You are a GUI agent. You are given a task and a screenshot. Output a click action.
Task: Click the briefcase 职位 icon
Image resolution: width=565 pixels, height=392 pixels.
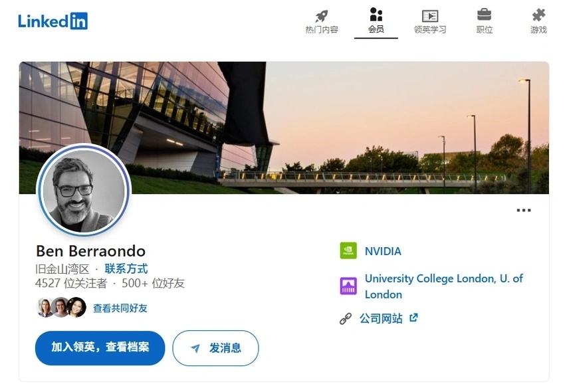pos(484,15)
